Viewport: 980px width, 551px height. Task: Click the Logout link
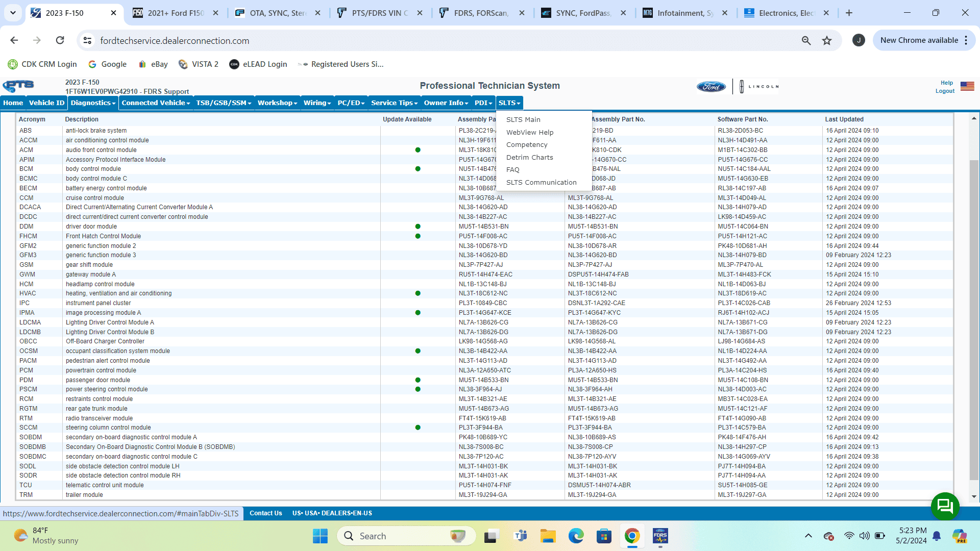coord(945,91)
